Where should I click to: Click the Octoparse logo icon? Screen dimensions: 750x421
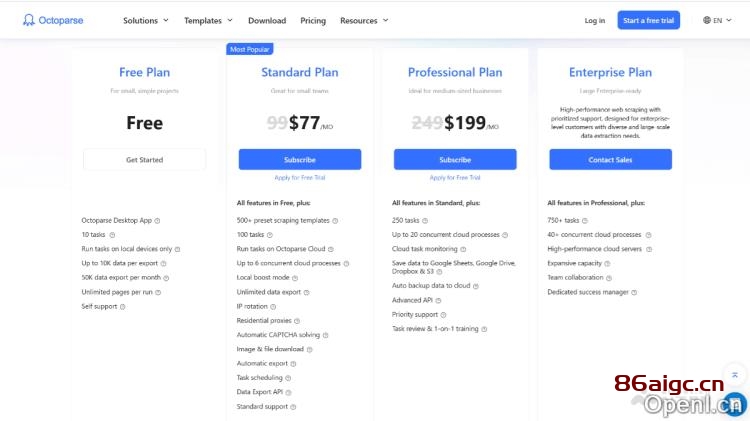click(29, 20)
